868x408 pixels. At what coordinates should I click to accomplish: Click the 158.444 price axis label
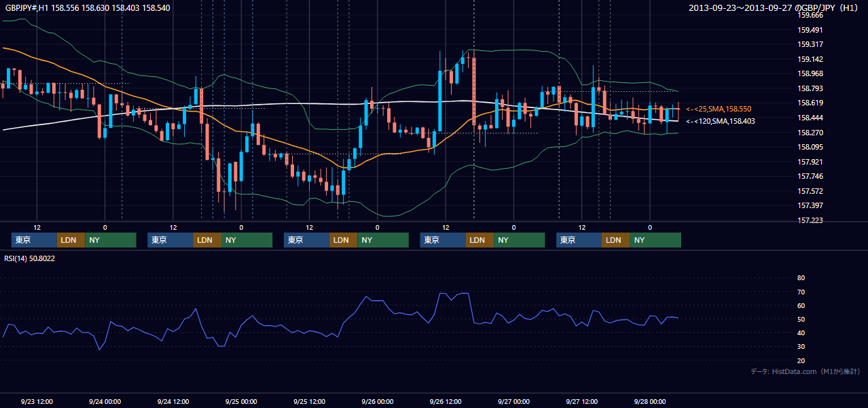(x=810, y=118)
